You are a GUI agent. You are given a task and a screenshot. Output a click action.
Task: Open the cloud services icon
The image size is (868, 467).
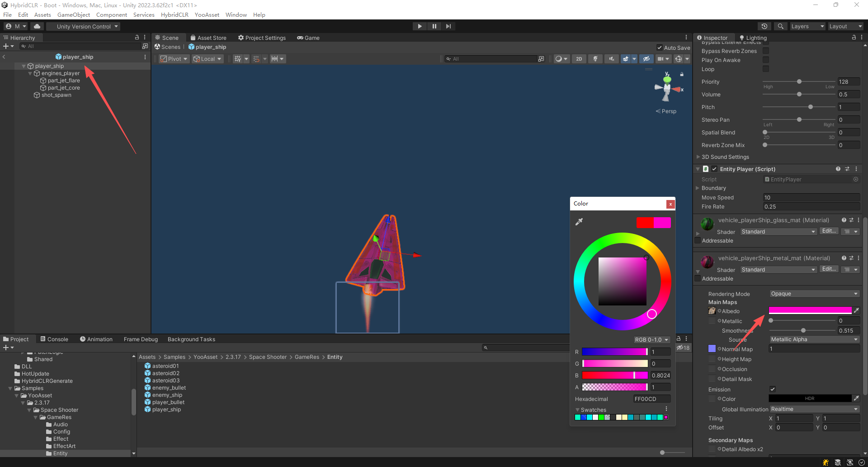[x=37, y=26]
